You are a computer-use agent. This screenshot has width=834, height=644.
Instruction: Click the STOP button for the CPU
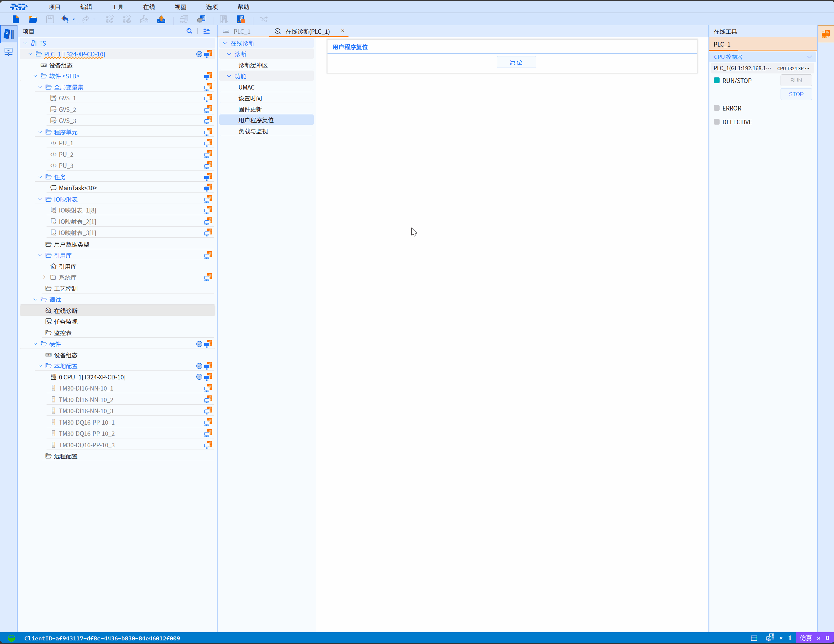click(796, 94)
